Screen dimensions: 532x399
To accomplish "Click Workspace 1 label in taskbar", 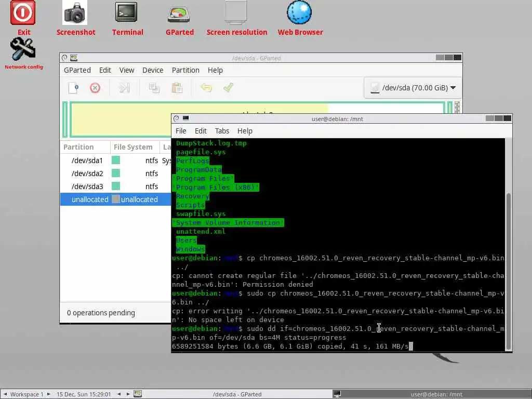I will [x=26, y=394].
